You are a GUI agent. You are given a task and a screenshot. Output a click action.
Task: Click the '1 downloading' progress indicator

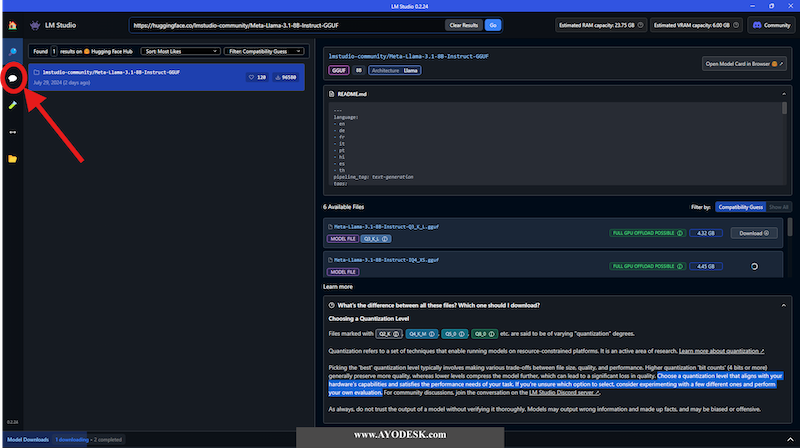point(71,439)
